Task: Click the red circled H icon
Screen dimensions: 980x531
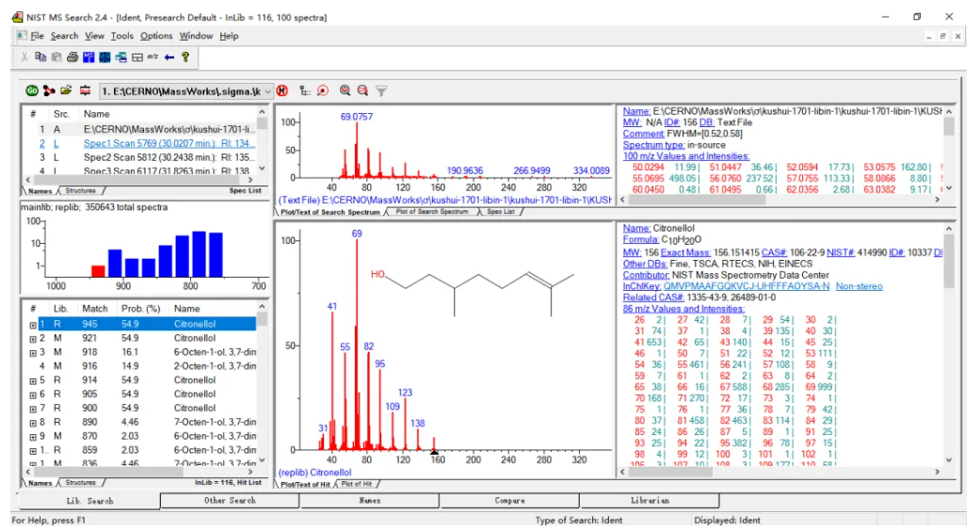Action: (x=282, y=90)
